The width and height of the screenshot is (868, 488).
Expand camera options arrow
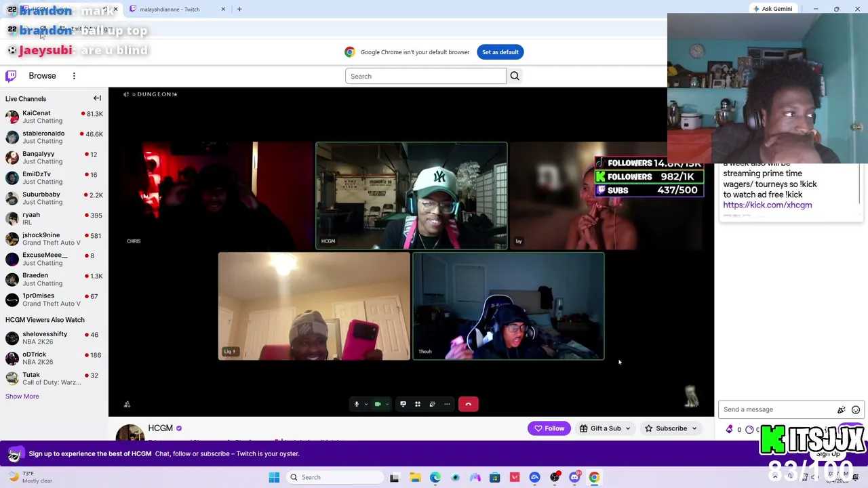(x=387, y=405)
